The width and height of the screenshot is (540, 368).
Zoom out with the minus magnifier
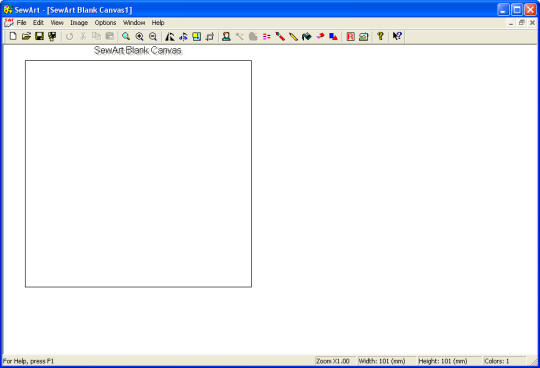click(153, 36)
